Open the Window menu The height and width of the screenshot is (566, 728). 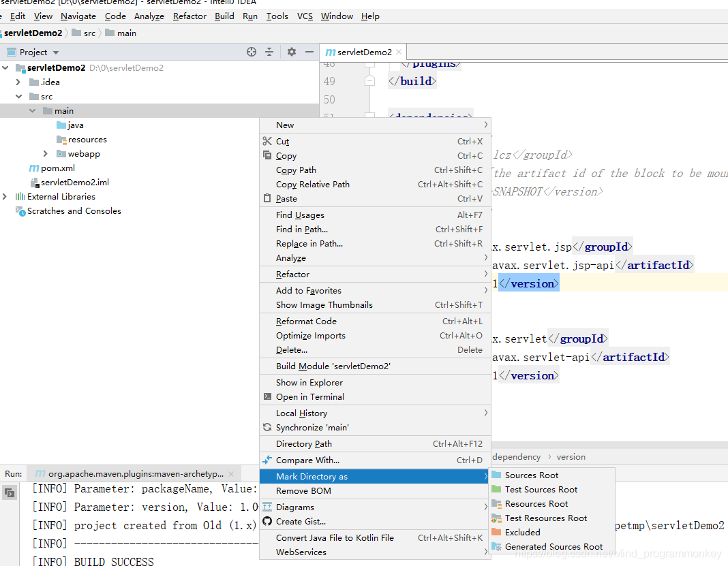point(337,16)
